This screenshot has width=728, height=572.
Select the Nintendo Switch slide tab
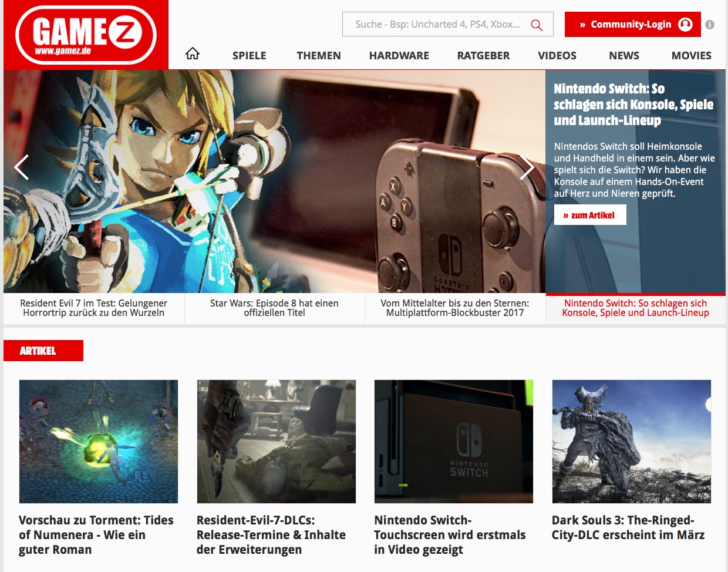(636, 308)
